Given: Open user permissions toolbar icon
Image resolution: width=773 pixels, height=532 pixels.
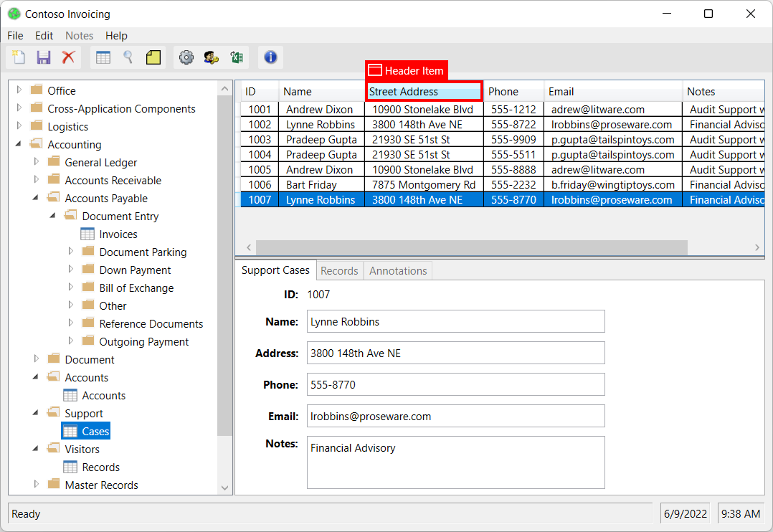Looking at the screenshot, I should pos(211,57).
